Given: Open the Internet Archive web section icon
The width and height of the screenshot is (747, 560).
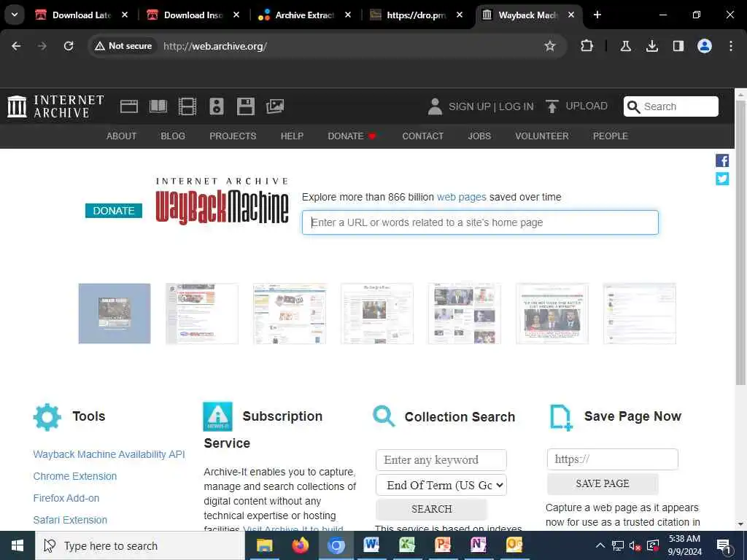Looking at the screenshot, I should point(128,106).
